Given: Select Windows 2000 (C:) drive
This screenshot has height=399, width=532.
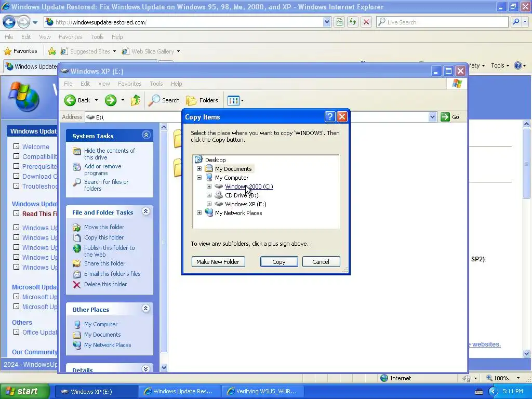Looking at the screenshot, I should (x=249, y=187).
